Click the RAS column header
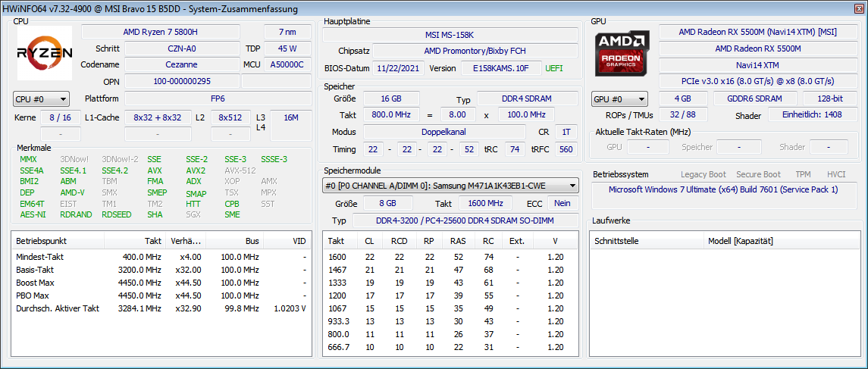Screen dimensions: 868x369 coord(458,241)
